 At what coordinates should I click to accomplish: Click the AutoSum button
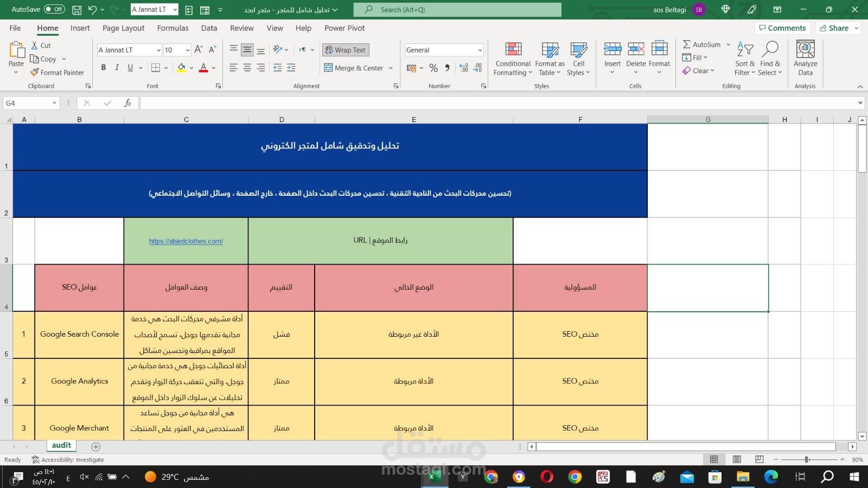(701, 44)
